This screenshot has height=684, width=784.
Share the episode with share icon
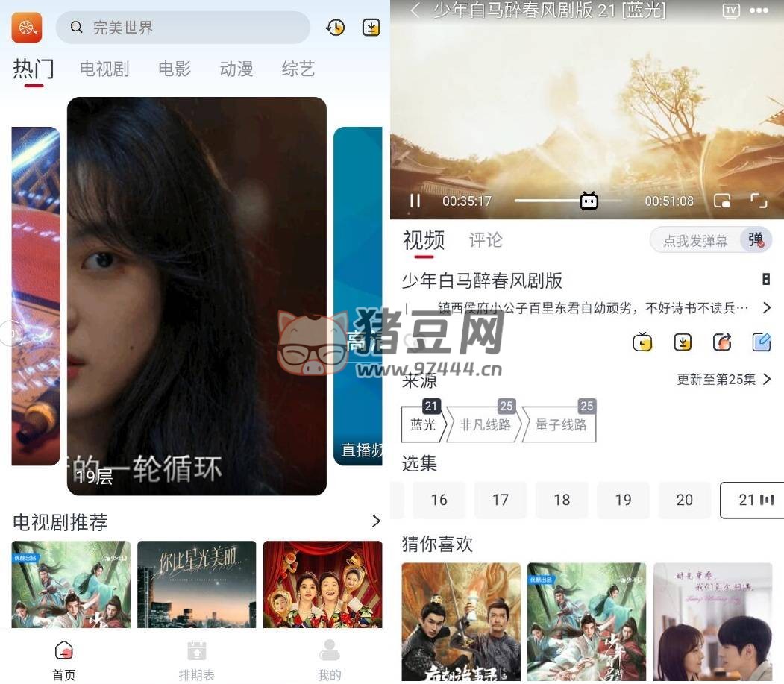click(x=722, y=342)
